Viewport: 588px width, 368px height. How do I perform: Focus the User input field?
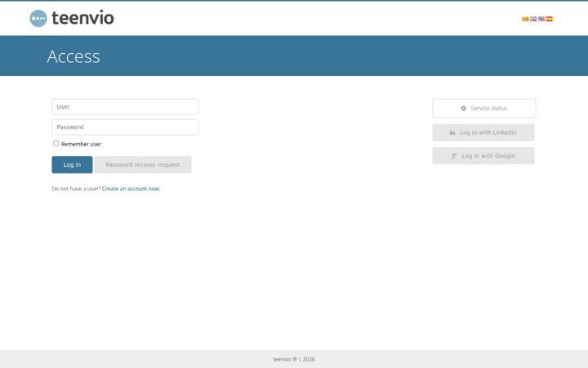125,106
